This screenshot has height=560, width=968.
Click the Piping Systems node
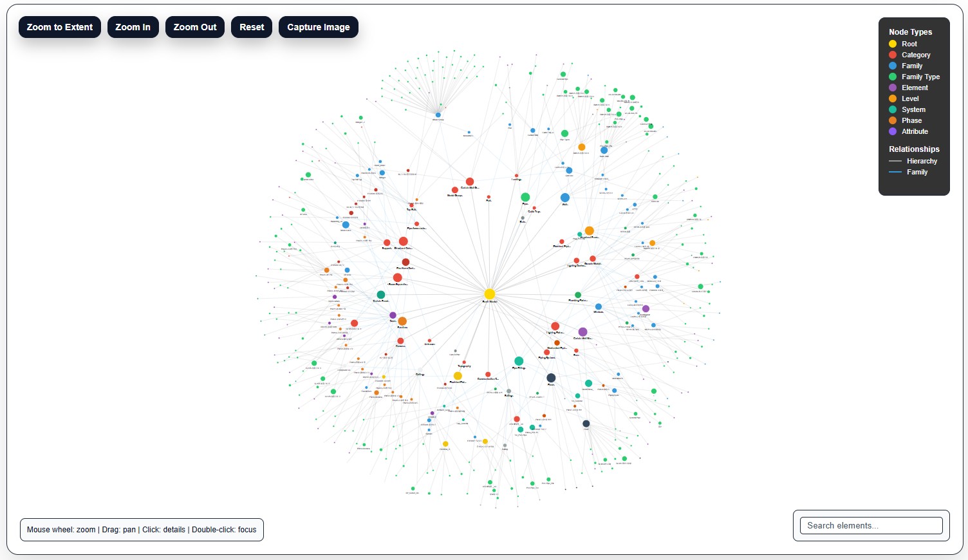pyautogui.click(x=546, y=352)
